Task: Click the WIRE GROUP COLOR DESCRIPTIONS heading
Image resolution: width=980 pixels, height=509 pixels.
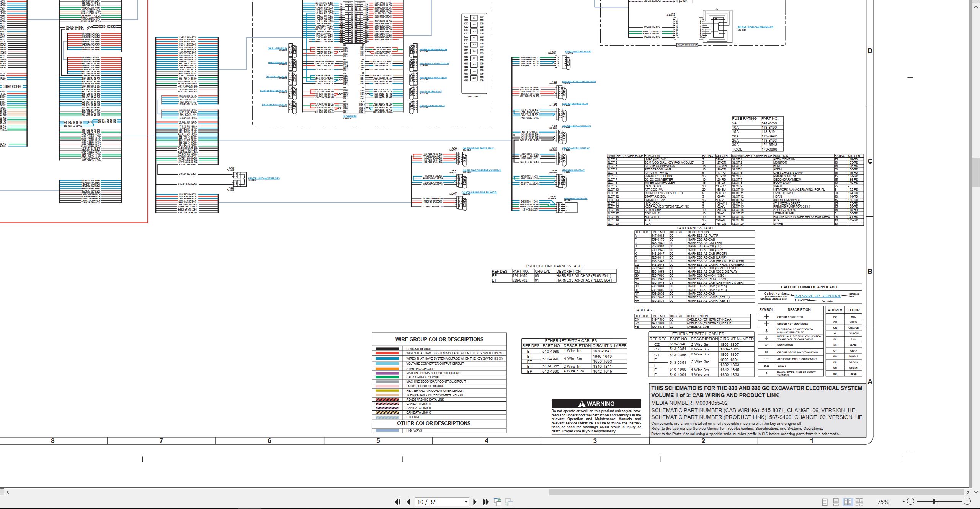Action: [439, 339]
